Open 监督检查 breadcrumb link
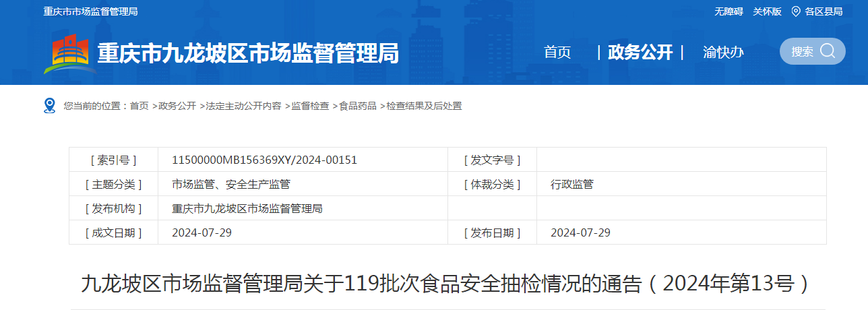This screenshot has height=310, width=868. [x=310, y=106]
